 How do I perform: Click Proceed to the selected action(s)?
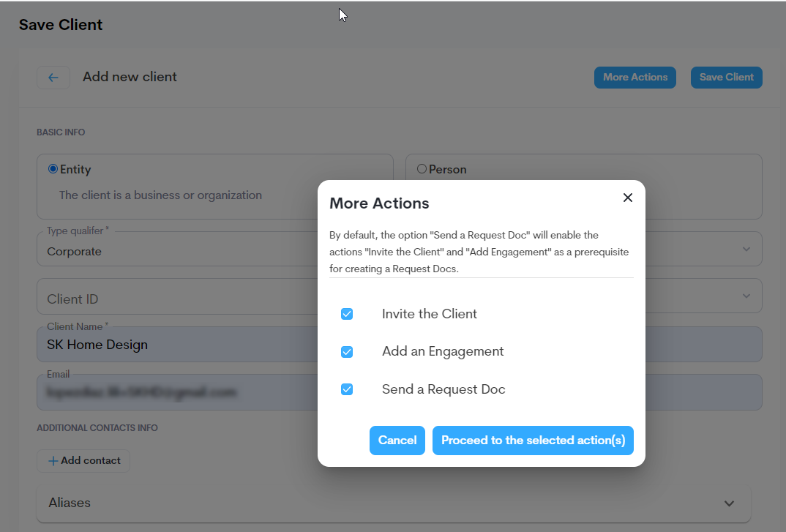[533, 441]
